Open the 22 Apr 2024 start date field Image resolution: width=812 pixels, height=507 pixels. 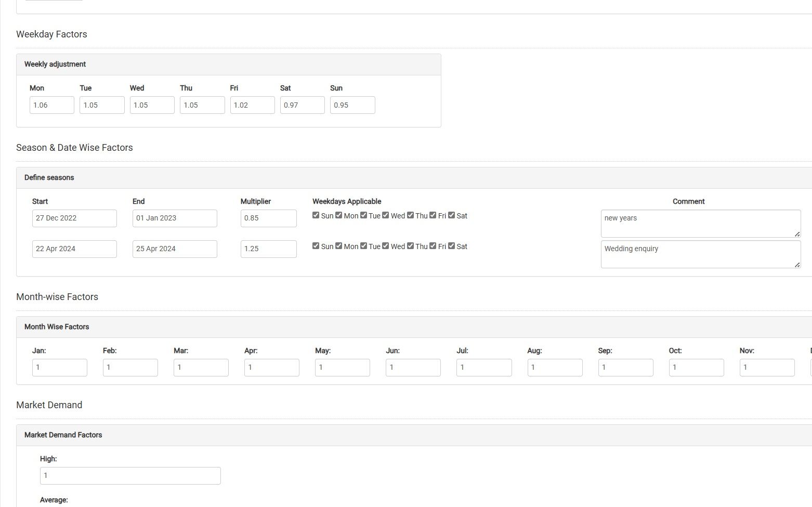tap(74, 249)
